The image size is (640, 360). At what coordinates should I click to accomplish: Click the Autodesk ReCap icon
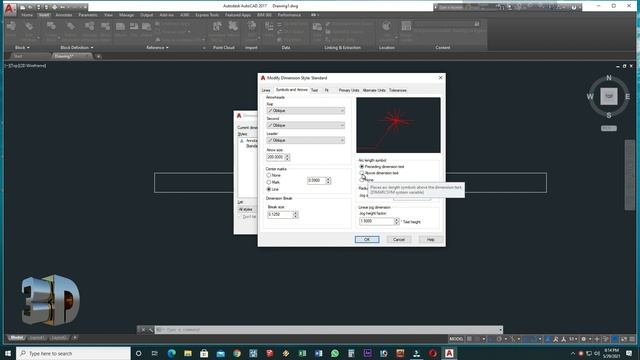point(233,27)
